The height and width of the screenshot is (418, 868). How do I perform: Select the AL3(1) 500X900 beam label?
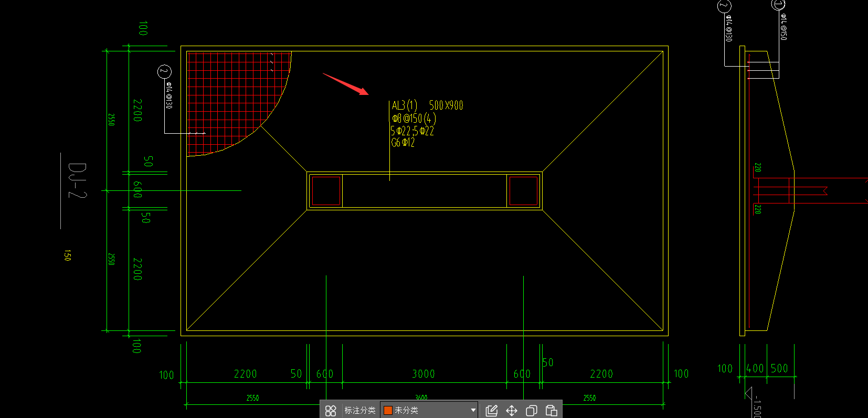427,105
